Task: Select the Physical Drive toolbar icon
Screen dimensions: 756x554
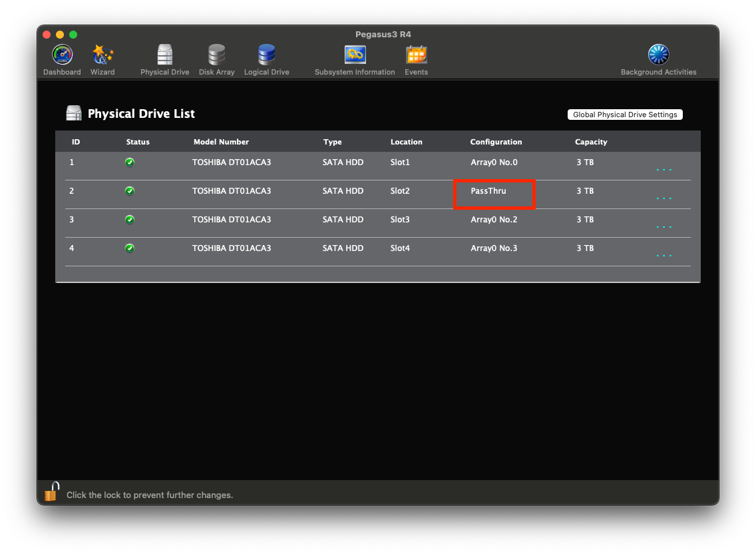Action: click(x=165, y=60)
